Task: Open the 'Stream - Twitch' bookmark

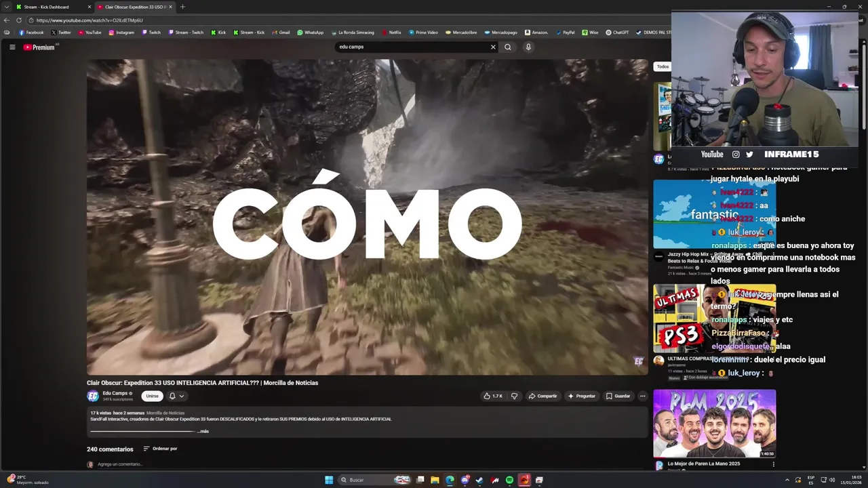Action: (x=186, y=33)
